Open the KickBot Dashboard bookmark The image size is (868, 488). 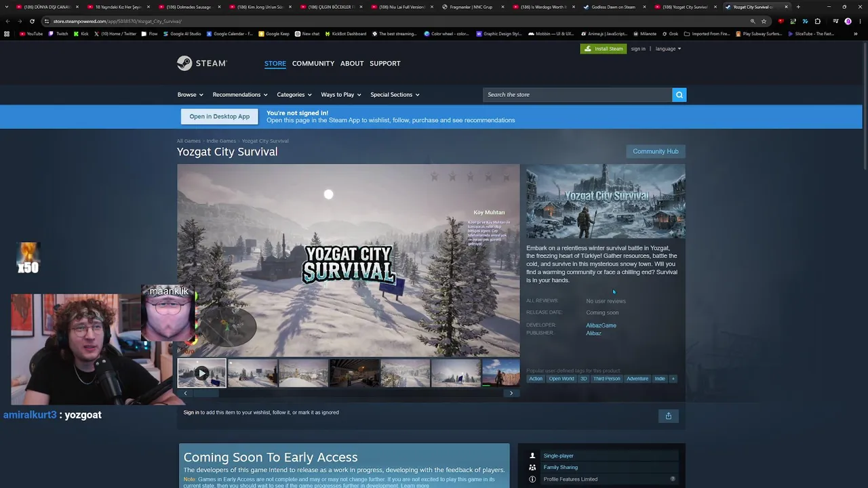(x=346, y=34)
